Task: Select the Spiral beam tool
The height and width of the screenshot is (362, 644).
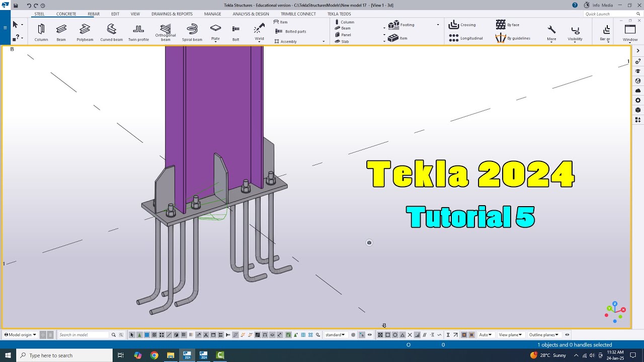Action: click(x=192, y=32)
